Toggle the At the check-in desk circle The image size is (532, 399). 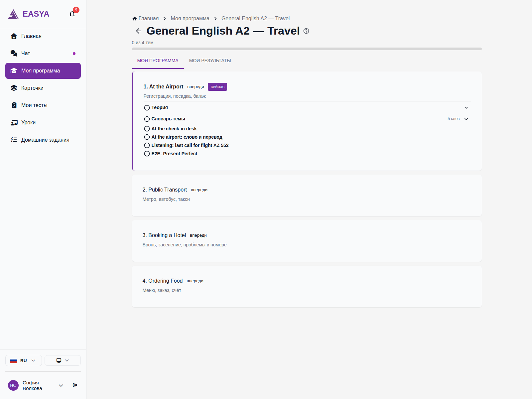pos(147,129)
